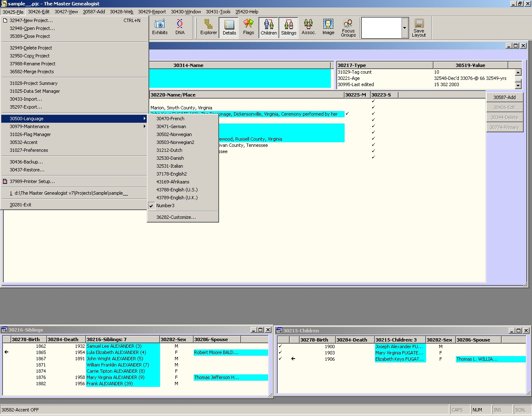The image size is (532, 416).
Task: Click the 30344-Delete button beside tag list
Action: (x=505, y=117)
